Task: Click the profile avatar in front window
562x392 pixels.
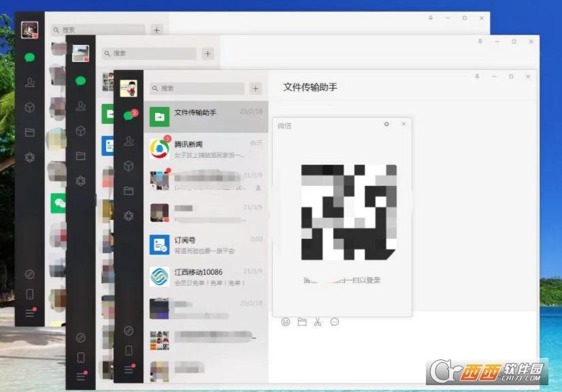Action: click(x=129, y=88)
